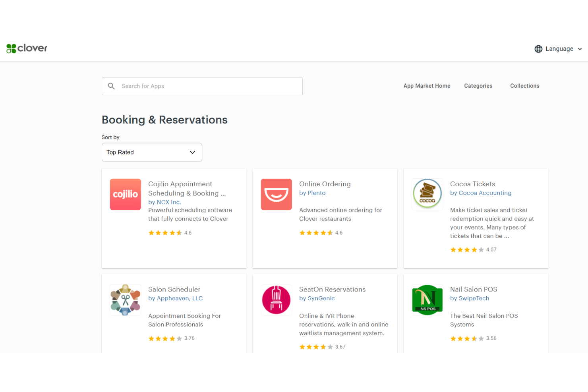Open the Collections menu
The width and height of the screenshot is (588, 392).
524,86
